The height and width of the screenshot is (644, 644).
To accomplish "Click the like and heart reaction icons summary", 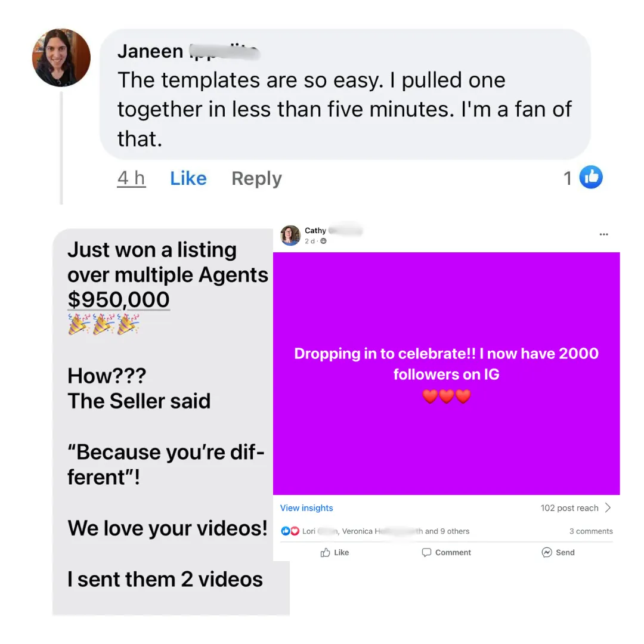I will click(290, 531).
